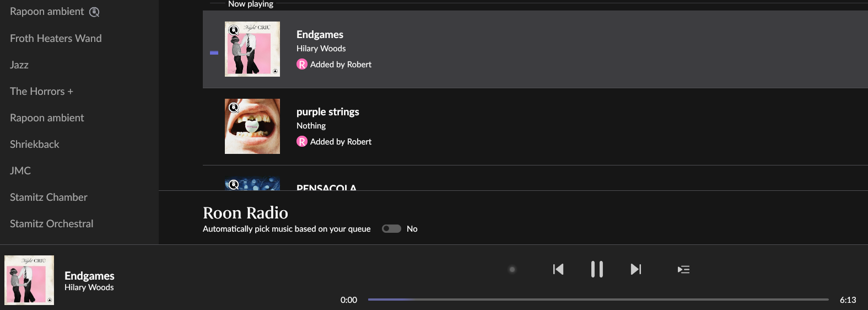Select the Jazz playlist in sidebar
The width and height of the screenshot is (868, 310).
tap(19, 65)
